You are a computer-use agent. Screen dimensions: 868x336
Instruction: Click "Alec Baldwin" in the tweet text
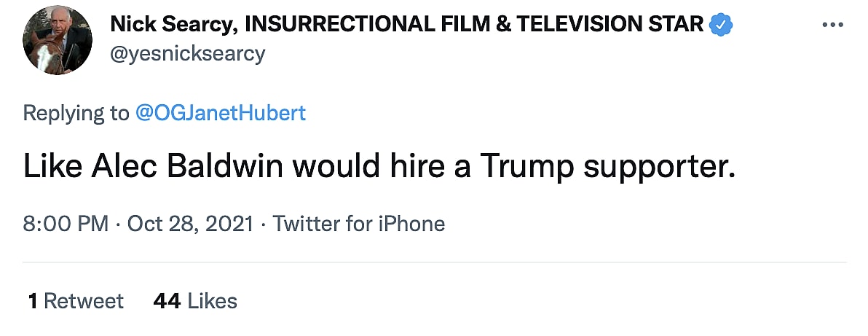[x=188, y=166]
